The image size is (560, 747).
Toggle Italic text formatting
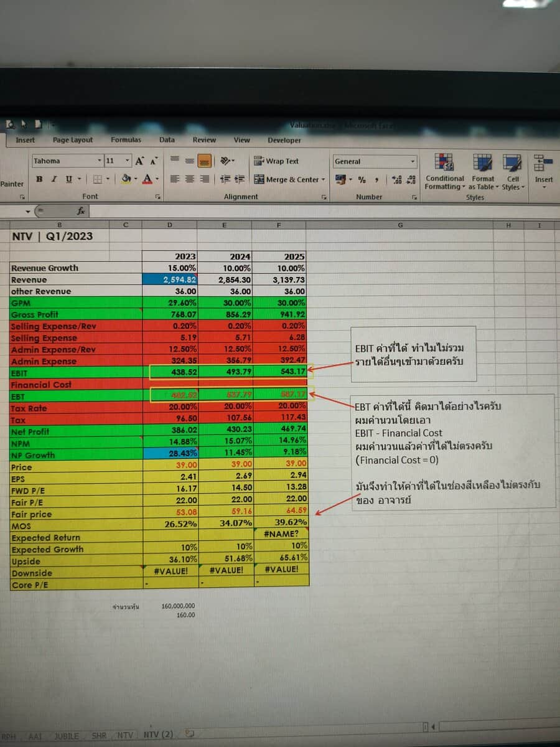click(54, 179)
